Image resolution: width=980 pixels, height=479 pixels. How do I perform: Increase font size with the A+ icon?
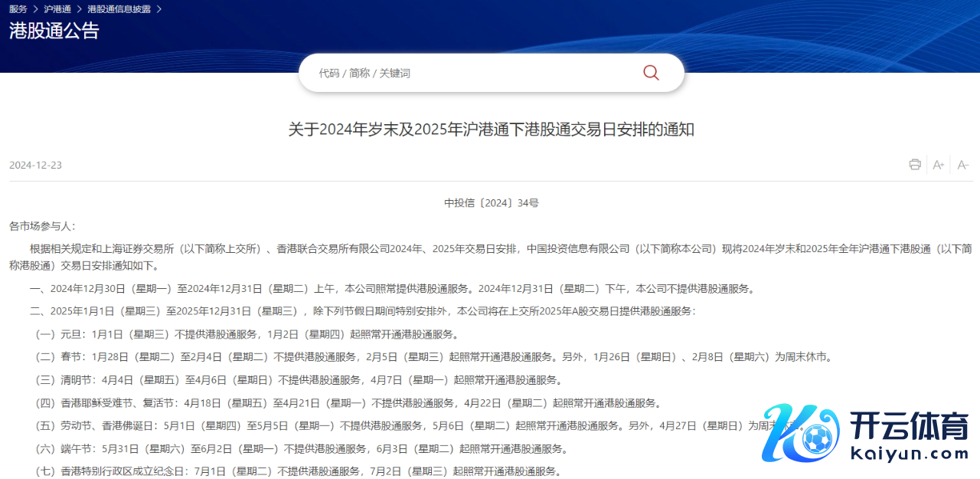click(x=939, y=165)
